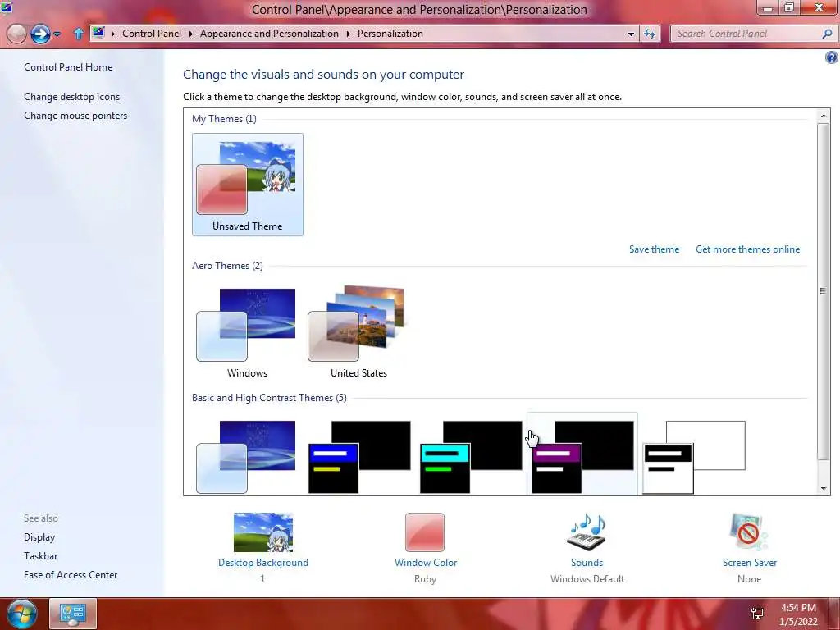Viewport: 840px width, 630px height.
Task: Open the Windows Start orb
Action: coord(21,614)
